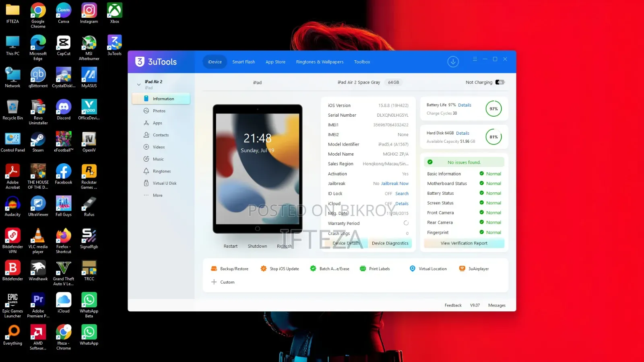Click the Feedback link in the footer
This screenshot has width=644, height=362.
pos(453,306)
